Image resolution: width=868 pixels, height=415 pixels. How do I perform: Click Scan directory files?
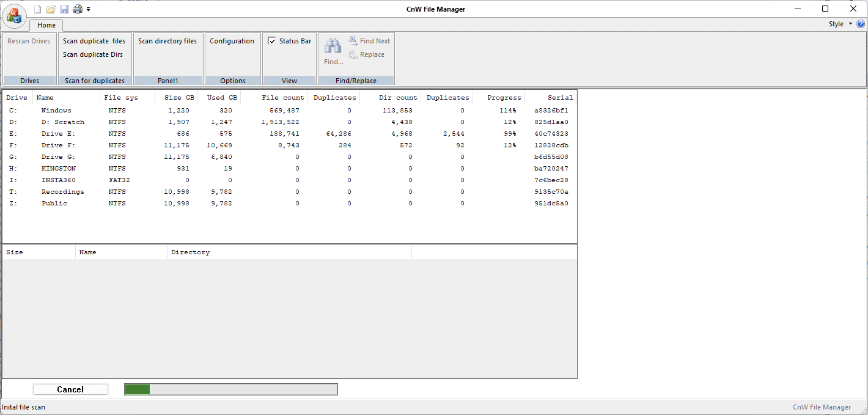167,41
